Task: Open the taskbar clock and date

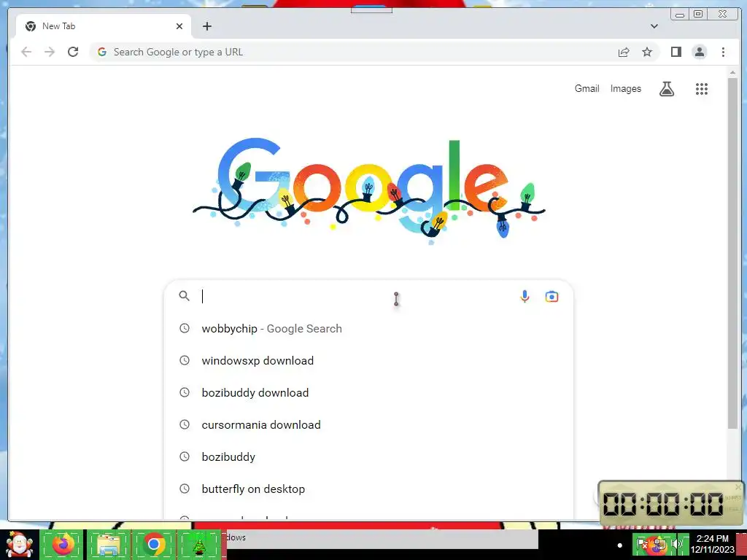Action: click(712, 544)
